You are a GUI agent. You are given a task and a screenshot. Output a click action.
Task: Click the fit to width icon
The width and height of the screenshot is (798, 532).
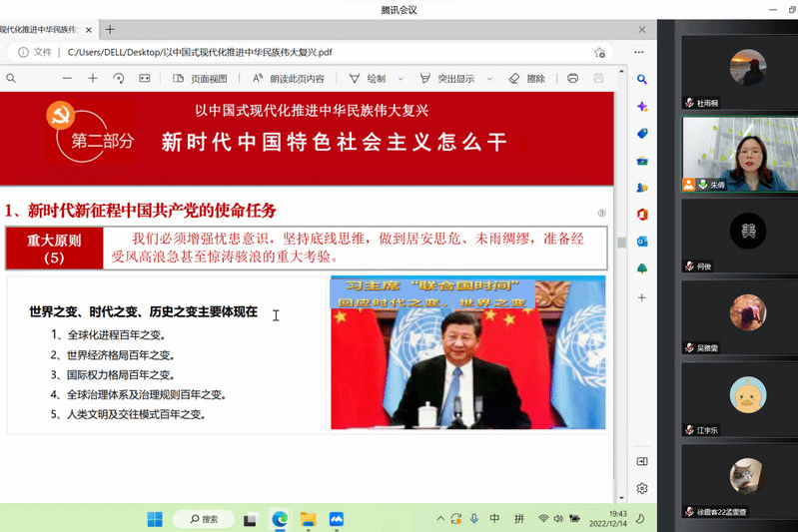[x=145, y=78]
